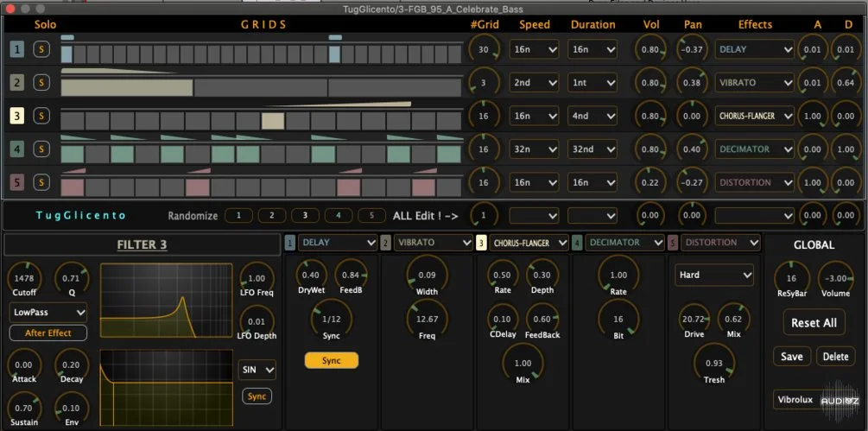
Task: Solo grid row 2
Action: [x=41, y=82]
